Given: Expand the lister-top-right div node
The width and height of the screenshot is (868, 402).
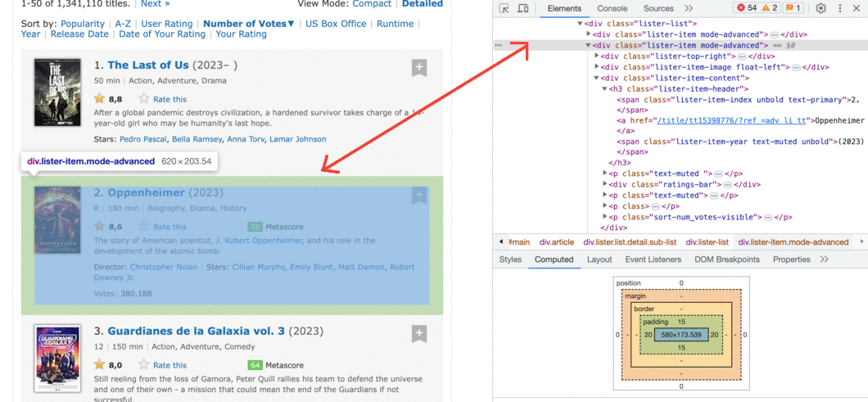Looking at the screenshot, I should click(x=597, y=56).
